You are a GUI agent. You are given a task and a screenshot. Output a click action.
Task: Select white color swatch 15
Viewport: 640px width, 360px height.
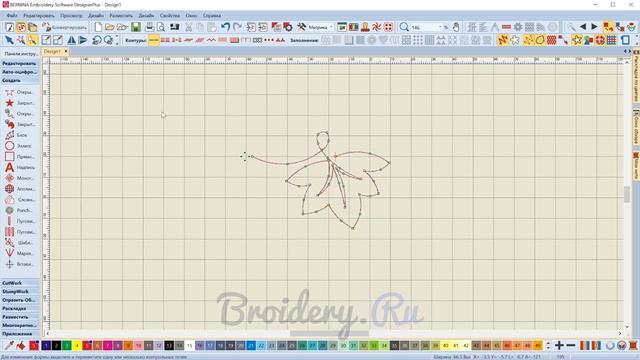189,346
